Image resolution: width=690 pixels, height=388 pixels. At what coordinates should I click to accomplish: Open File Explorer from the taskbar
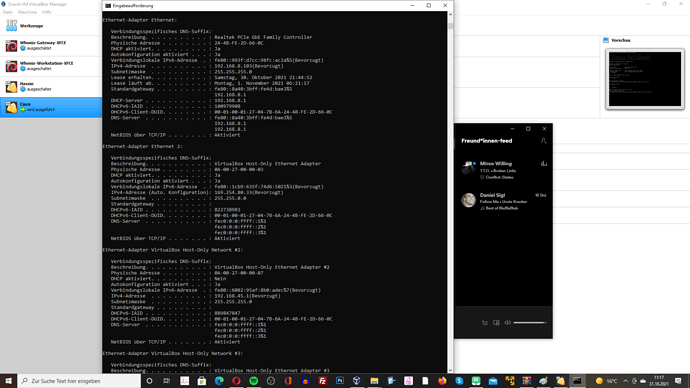pos(374,381)
